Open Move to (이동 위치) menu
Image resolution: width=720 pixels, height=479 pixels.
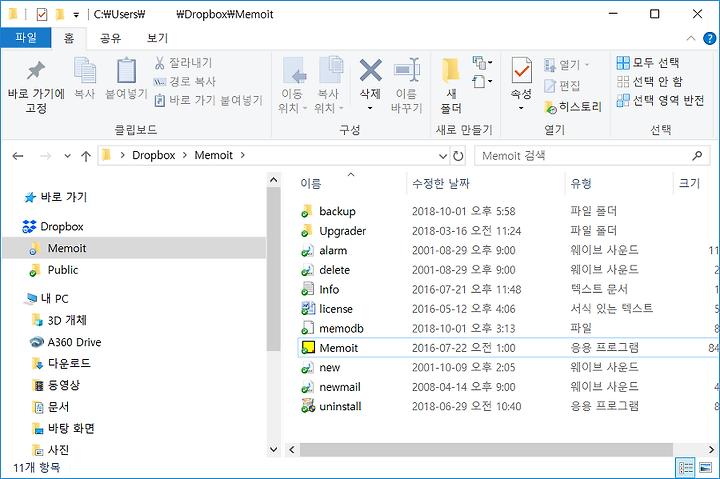(292, 85)
